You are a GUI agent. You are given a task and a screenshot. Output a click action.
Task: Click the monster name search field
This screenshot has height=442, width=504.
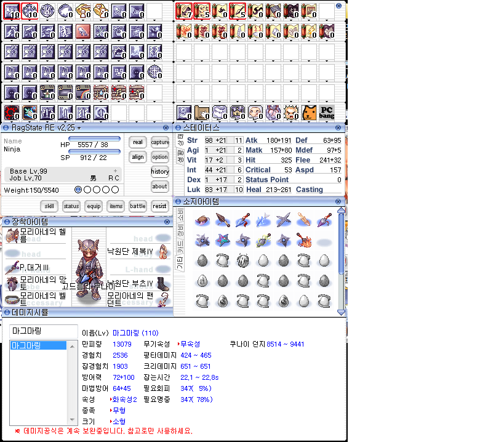point(44,331)
